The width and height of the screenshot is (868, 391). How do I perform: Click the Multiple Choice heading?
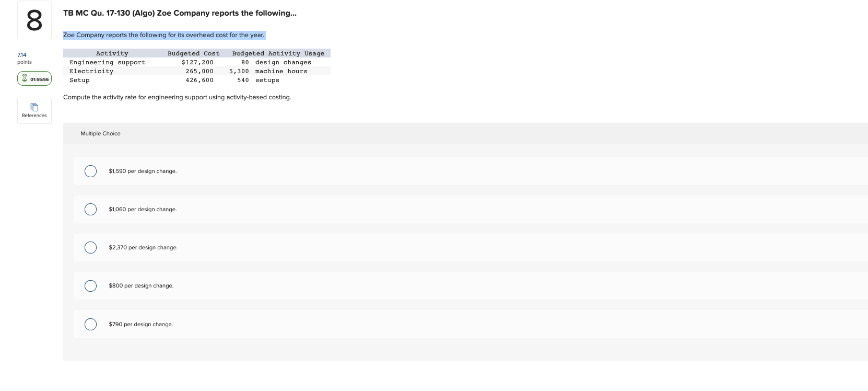point(100,133)
